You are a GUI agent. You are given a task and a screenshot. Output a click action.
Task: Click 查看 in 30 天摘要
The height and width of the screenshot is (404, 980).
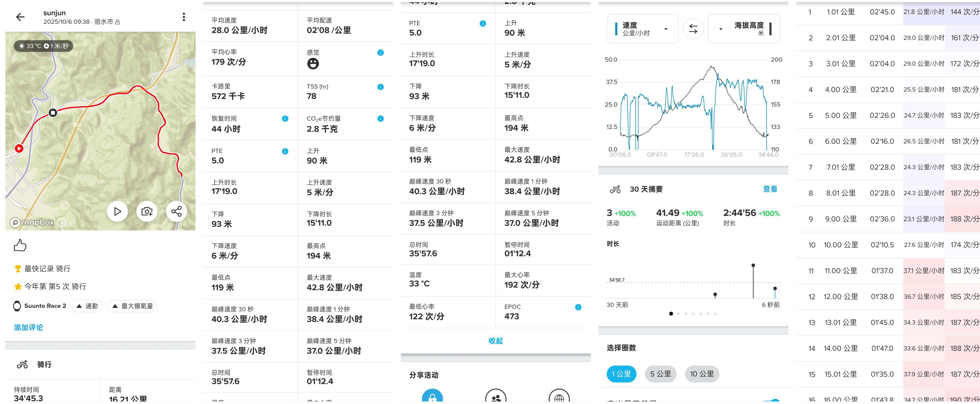(770, 189)
